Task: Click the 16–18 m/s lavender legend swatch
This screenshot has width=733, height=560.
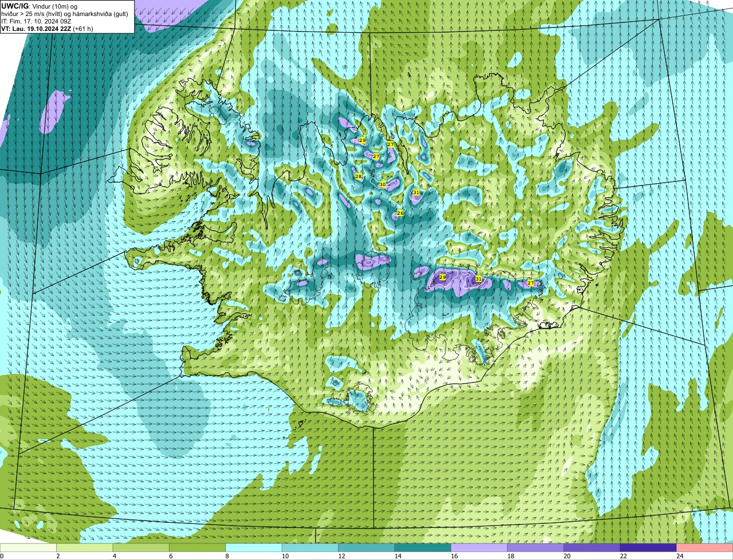Action: [479, 547]
